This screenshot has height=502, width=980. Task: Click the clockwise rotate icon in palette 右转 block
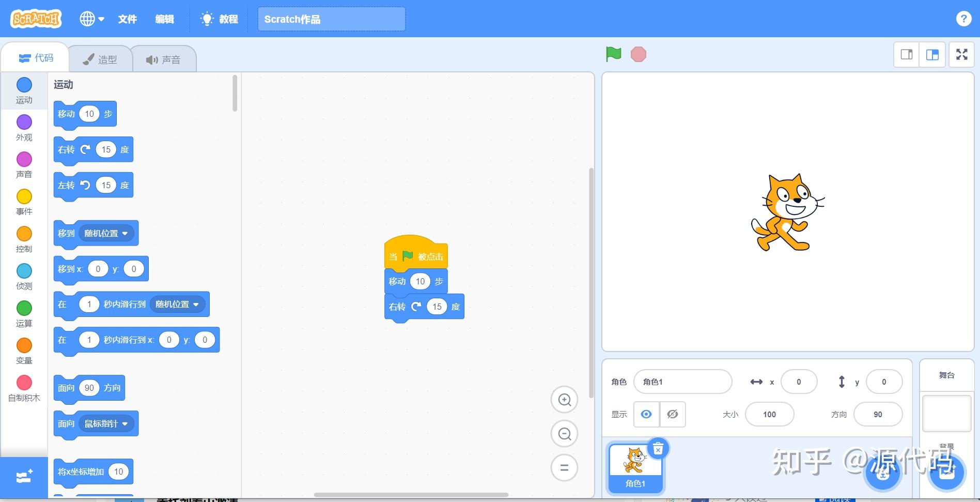click(x=85, y=149)
